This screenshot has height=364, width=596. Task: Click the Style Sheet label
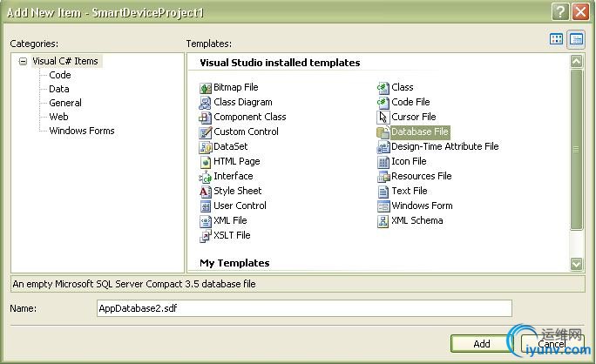click(238, 191)
